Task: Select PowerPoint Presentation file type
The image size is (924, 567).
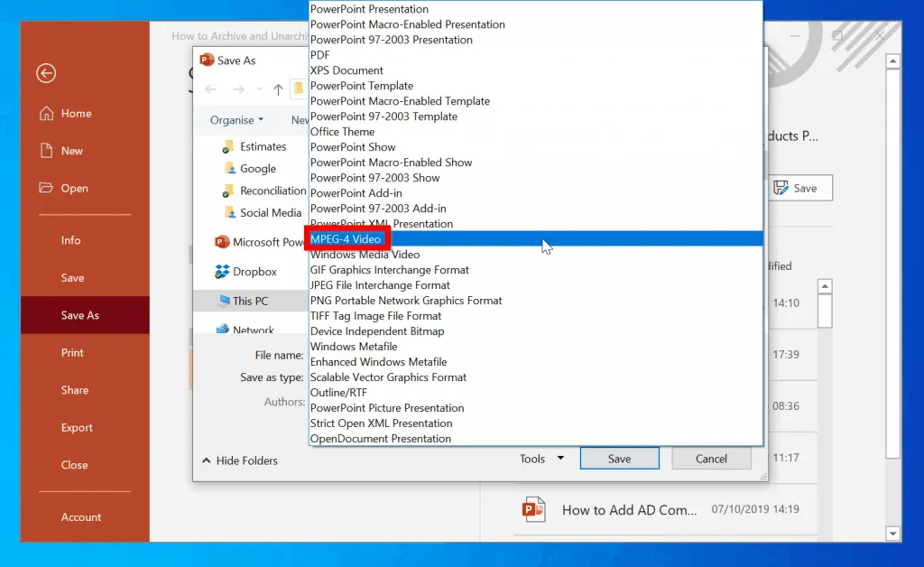Action: coord(536,9)
